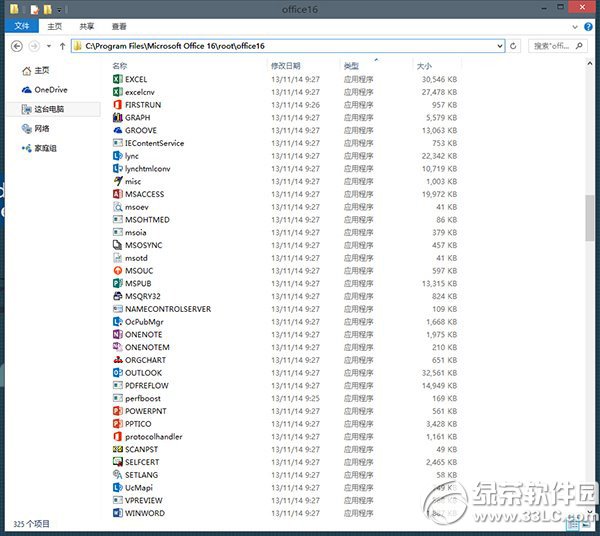This screenshot has width=600, height=536.
Task: Click the MSOUC upload center icon
Action: click(x=117, y=270)
